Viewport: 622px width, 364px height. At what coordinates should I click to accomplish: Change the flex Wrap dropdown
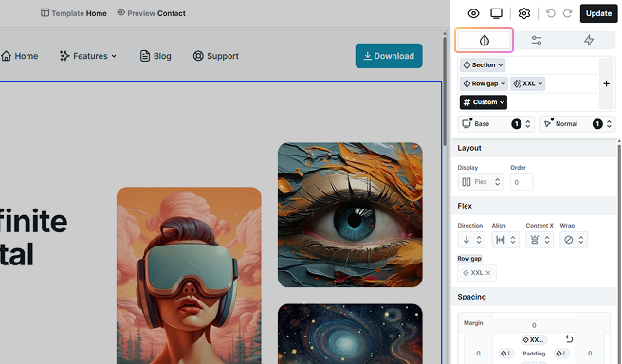point(574,240)
